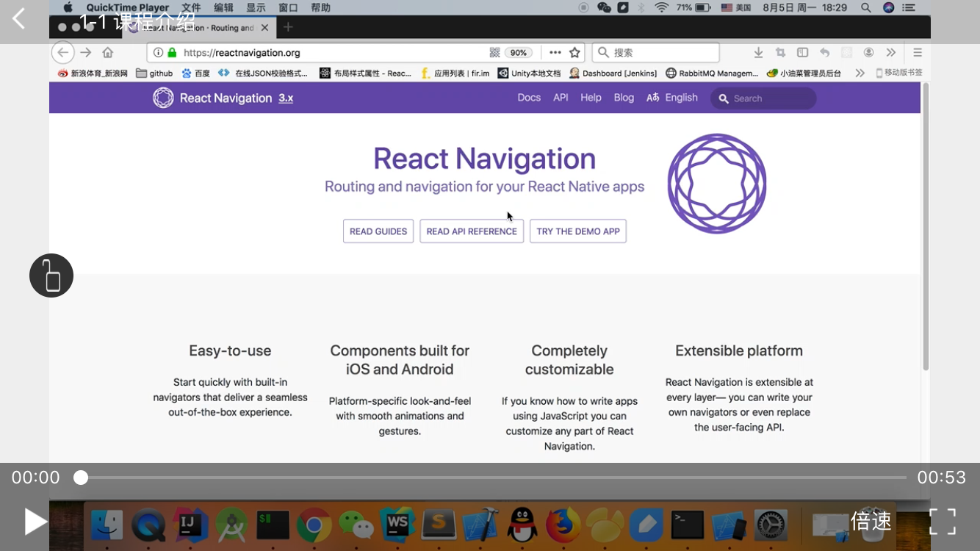This screenshot has width=980, height=551.
Task: Click Firefox forward arrow button
Action: click(x=86, y=53)
